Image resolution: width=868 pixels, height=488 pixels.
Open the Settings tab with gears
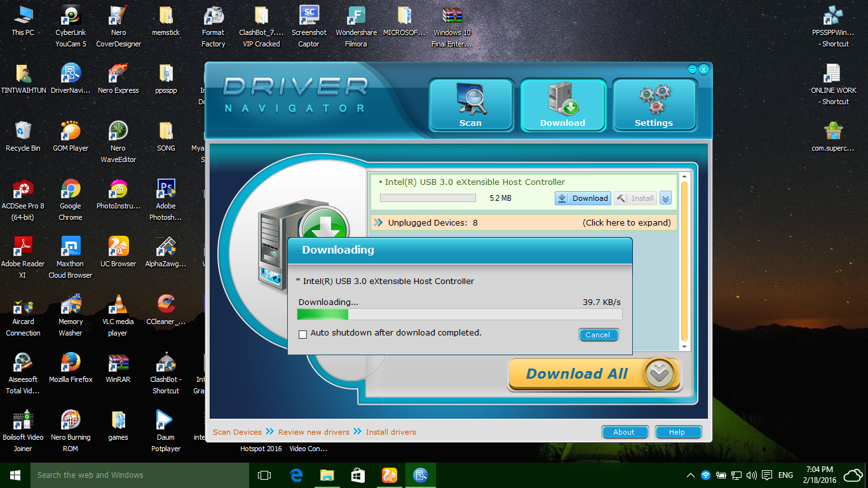654,105
